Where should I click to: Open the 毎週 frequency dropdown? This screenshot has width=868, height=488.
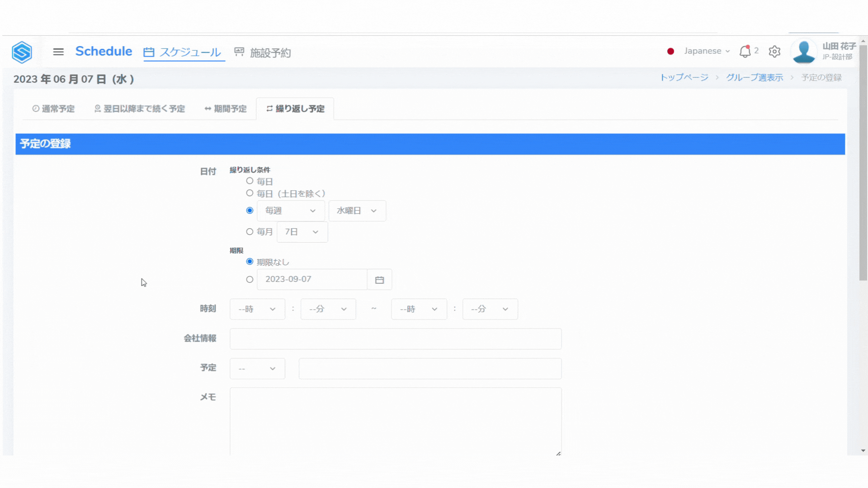click(290, 211)
